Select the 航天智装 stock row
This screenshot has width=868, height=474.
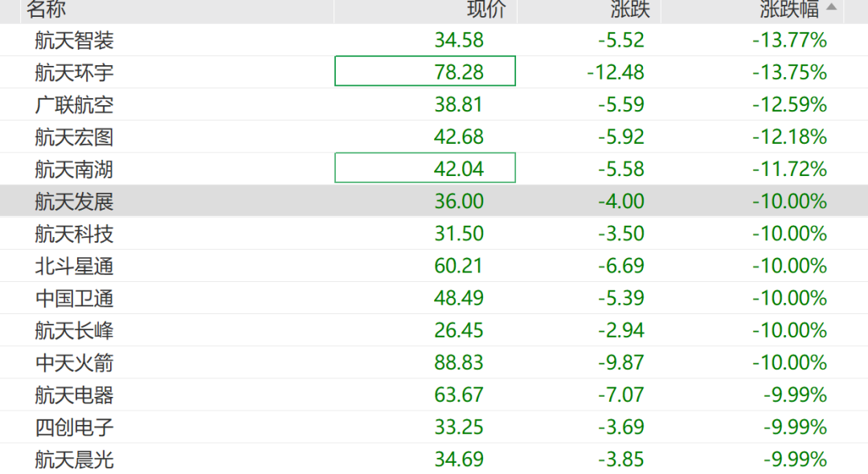(74, 39)
